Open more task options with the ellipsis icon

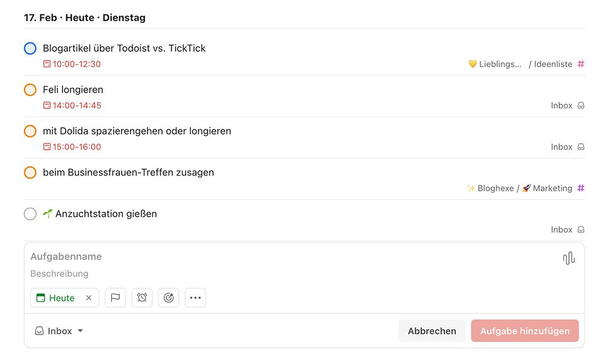pyautogui.click(x=195, y=297)
